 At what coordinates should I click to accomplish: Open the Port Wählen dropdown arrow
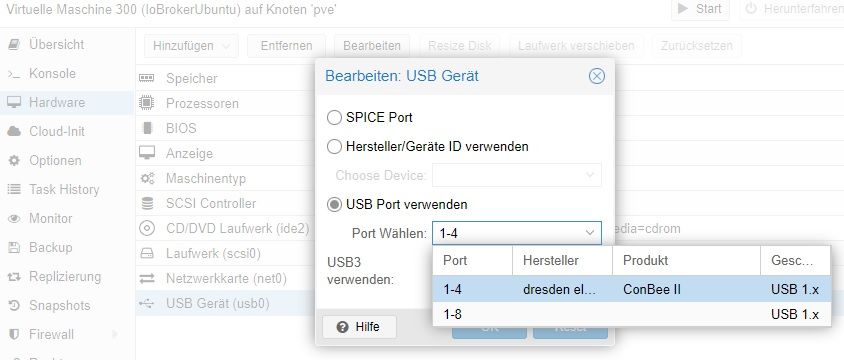click(590, 234)
